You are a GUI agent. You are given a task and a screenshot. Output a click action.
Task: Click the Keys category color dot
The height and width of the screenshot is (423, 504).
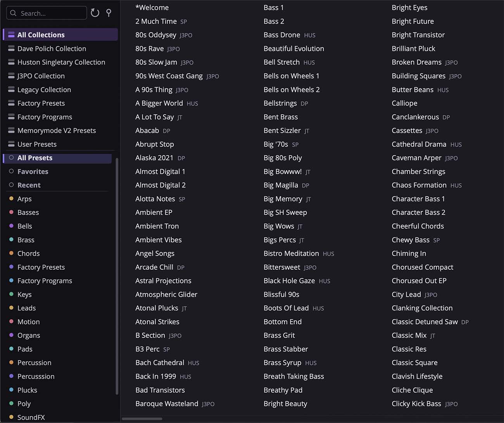[x=11, y=294]
